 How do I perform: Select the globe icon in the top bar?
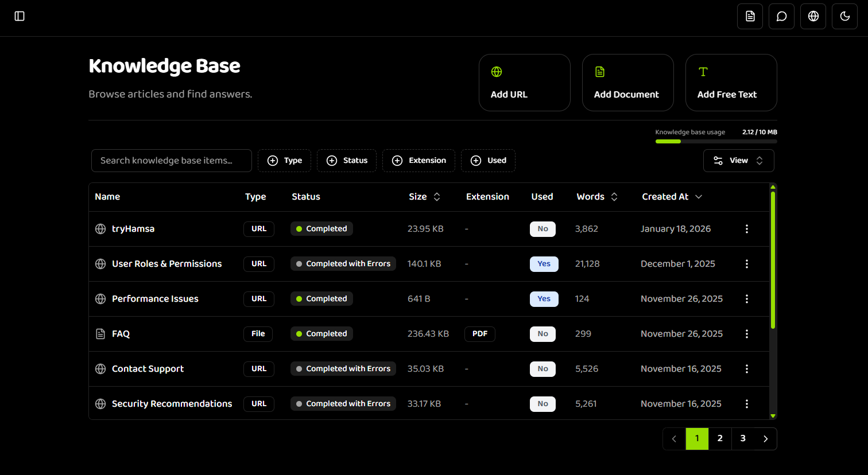pos(813,16)
